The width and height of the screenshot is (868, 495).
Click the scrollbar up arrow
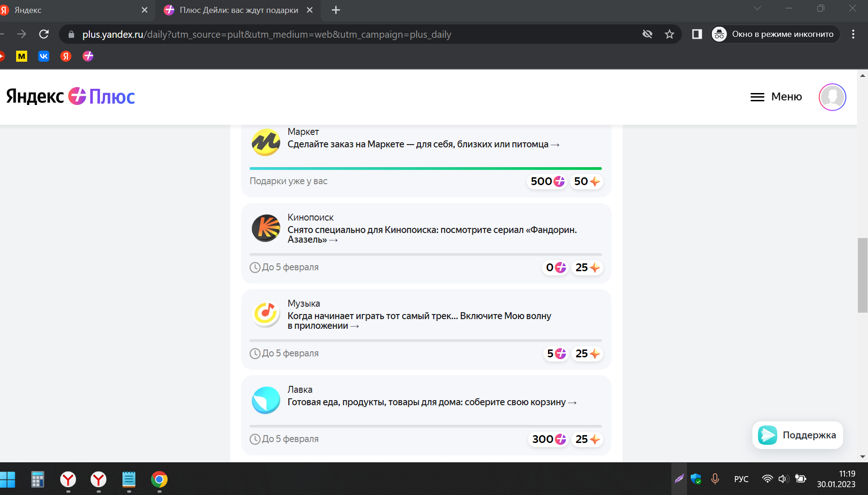(862, 75)
